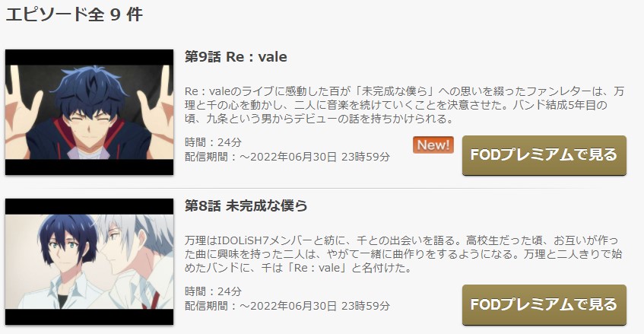The width and height of the screenshot is (644, 334).
Task: Open the episode 8 未完成な僕ら thumbnail
Action: [89, 262]
